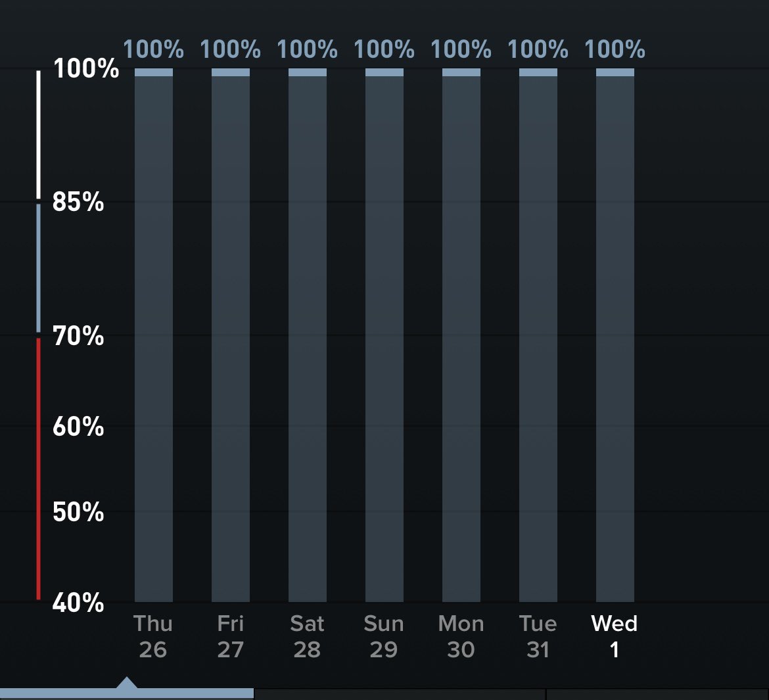Click the 70% axis label
769x700 pixels.
coord(78,337)
